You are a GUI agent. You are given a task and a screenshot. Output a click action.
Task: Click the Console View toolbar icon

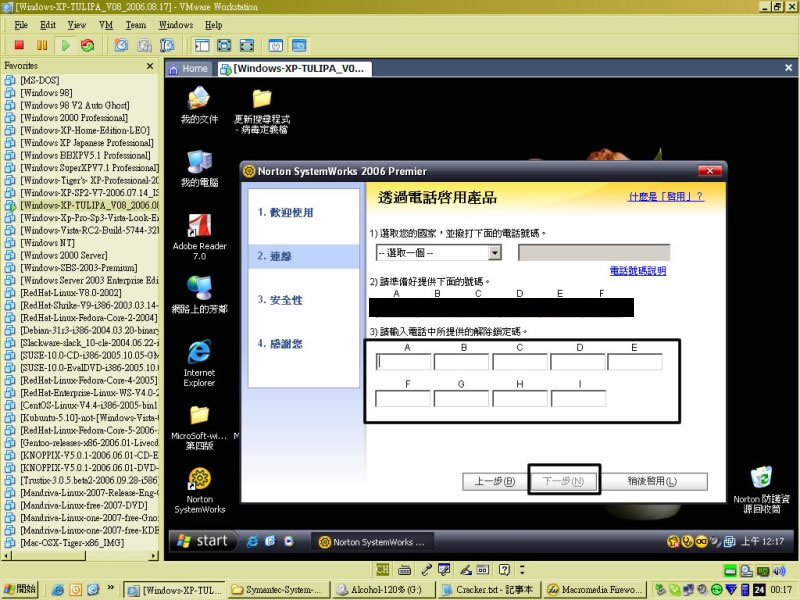299,45
